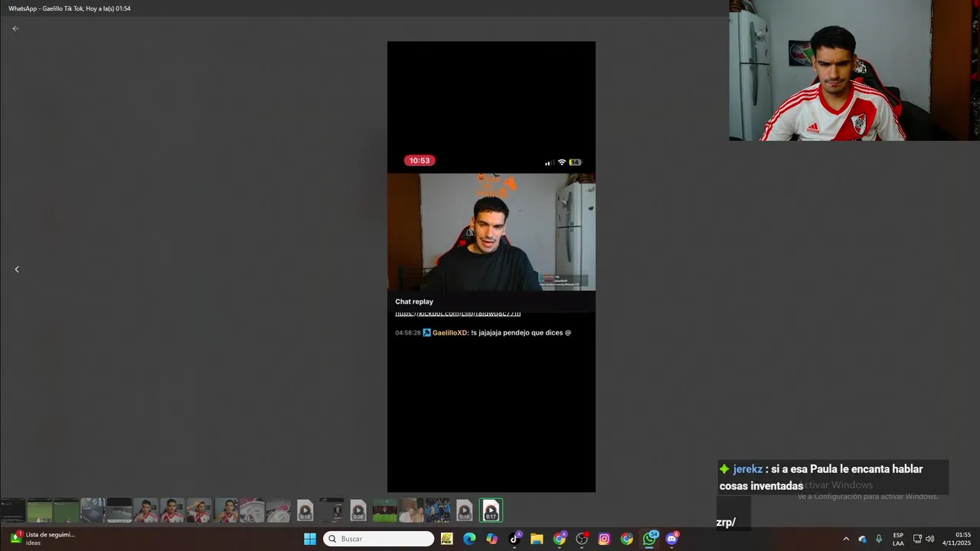Viewport: 980px width, 551px height.
Task: Open Lista de seguimiento widget
Action: pos(43,539)
